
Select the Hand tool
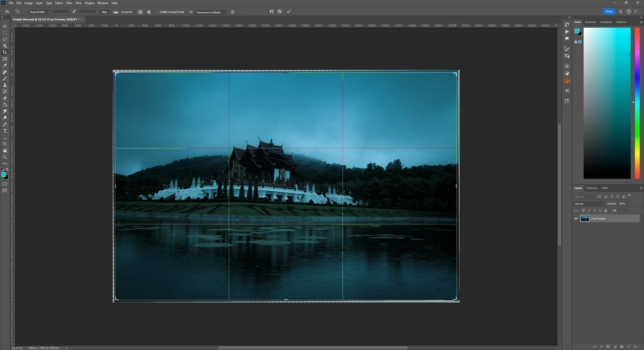(x=5, y=150)
